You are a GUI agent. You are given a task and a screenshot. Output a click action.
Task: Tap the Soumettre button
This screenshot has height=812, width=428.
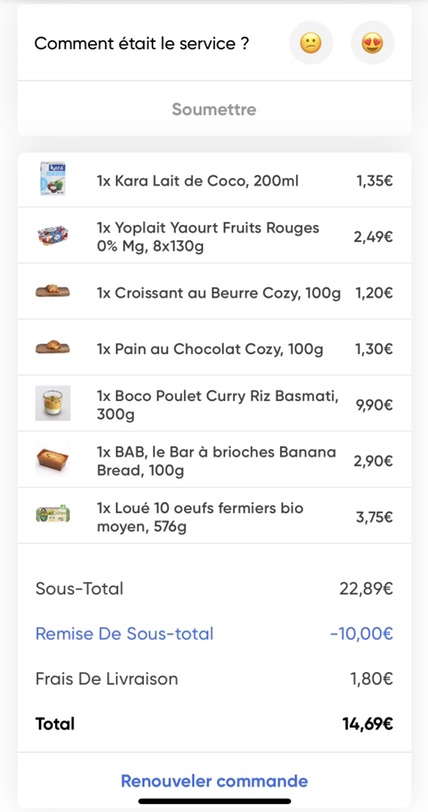[214, 109]
